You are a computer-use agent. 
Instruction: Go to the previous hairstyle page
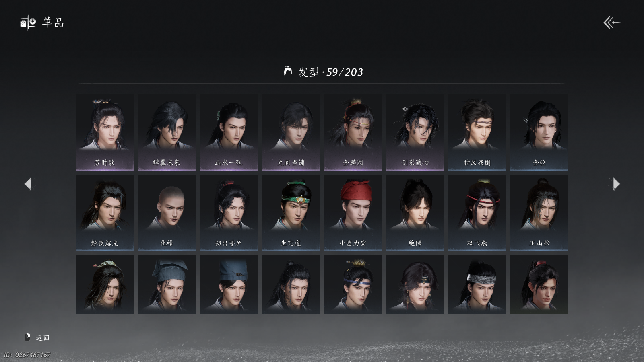tap(28, 184)
